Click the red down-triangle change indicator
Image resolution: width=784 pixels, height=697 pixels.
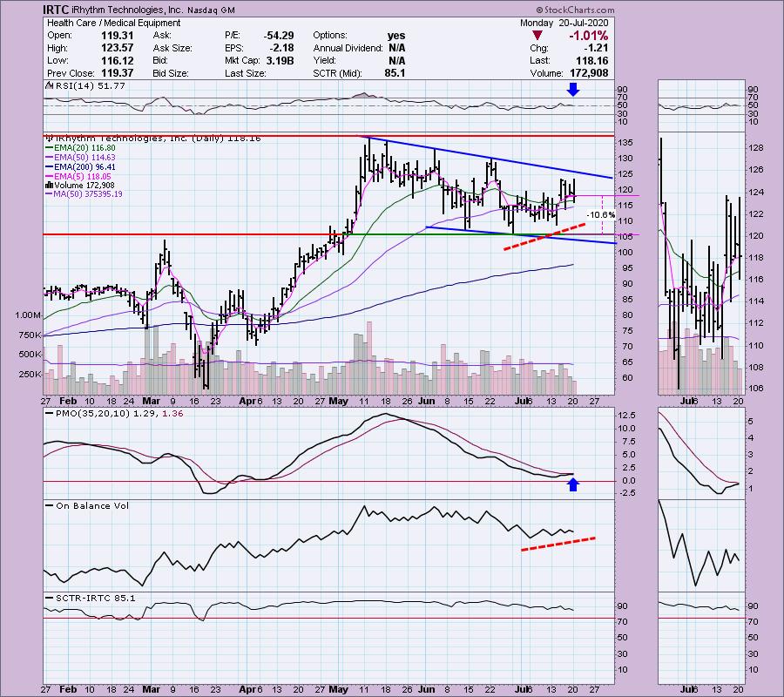click(537, 36)
